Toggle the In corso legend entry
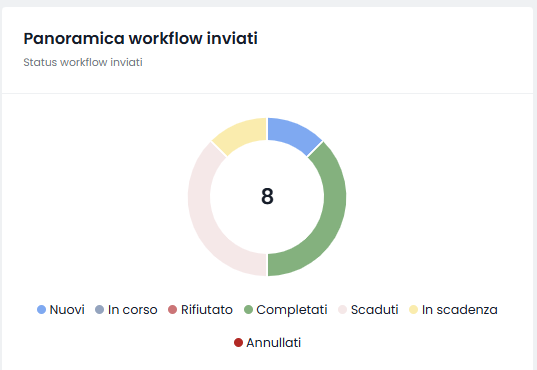Image resolution: width=537 pixels, height=370 pixels. point(126,310)
